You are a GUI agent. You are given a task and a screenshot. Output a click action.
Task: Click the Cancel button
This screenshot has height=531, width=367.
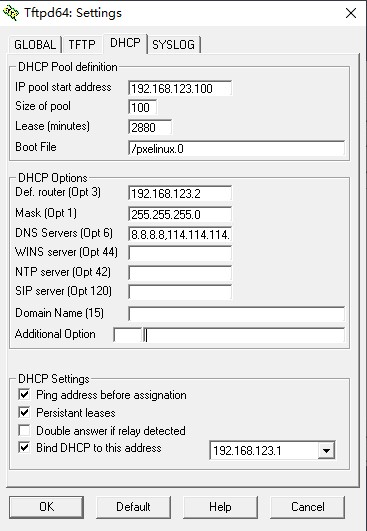tap(307, 507)
